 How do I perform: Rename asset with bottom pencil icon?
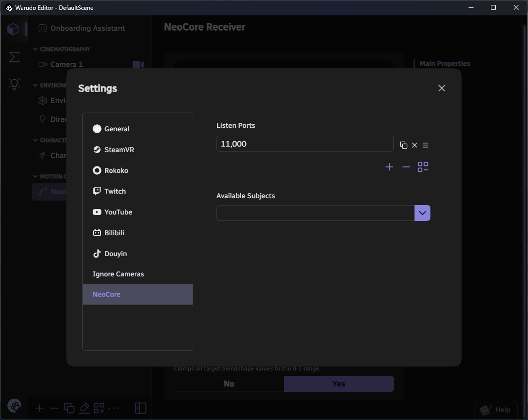[x=84, y=408]
